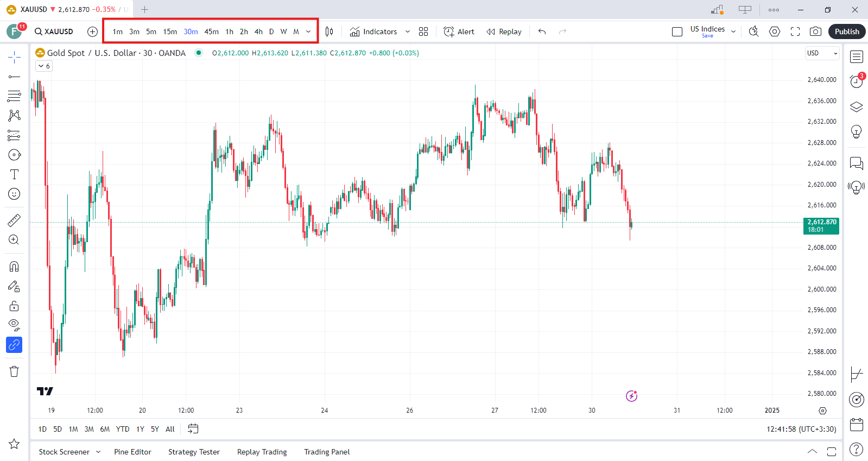The height and width of the screenshot is (461, 868).
Task: Open the watchlist and details panel
Action: coord(857,57)
